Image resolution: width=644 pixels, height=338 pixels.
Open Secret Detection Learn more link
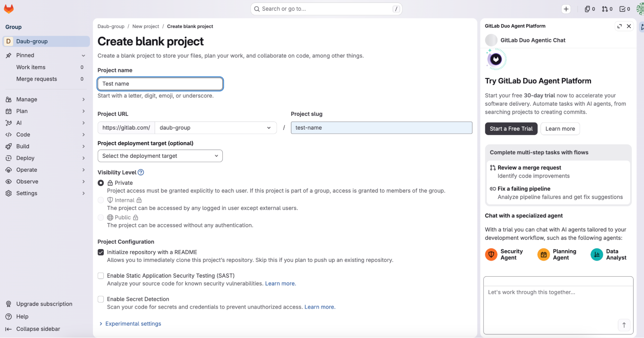click(319, 307)
